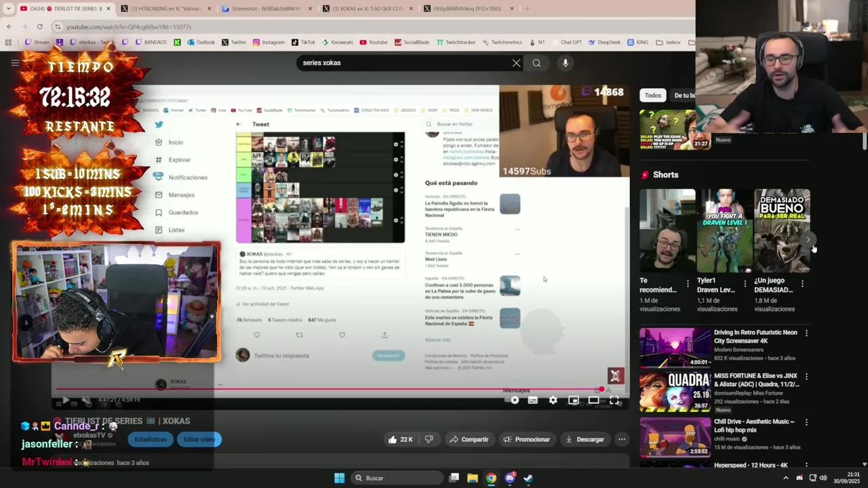The width and height of the screenshot is (868, 488).
Task: Open the Outlook bookmark
Action: 201,42
